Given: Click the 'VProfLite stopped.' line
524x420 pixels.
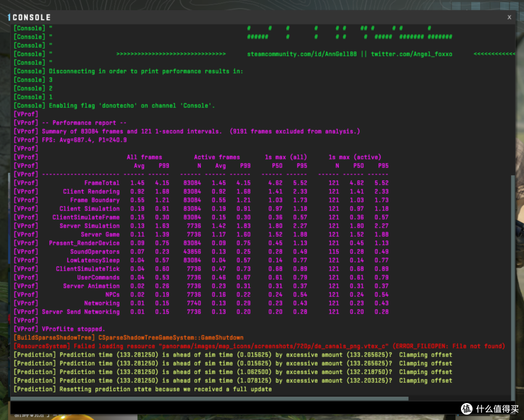Looking at the screenshot, I should click(59, 329).
